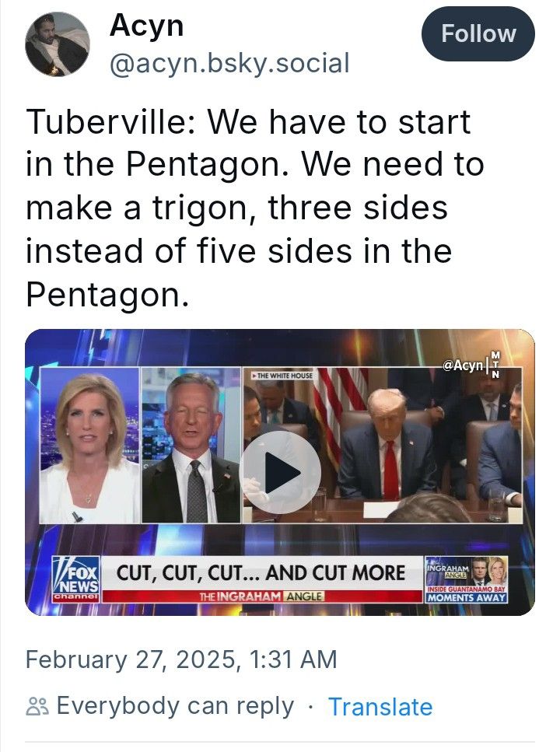This screenshot has height=752, width=560.
Task: Open the February 27, 2025 timestamp
Action: [181, 659]
